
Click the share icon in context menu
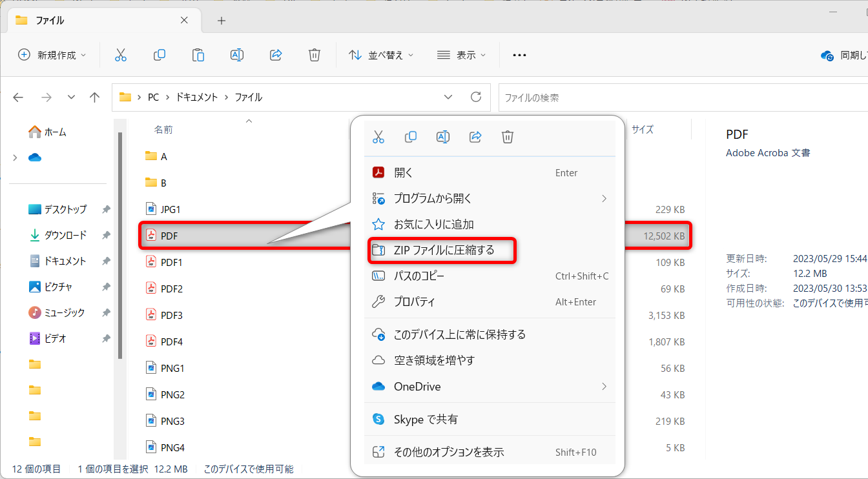(x=475, y=137)
